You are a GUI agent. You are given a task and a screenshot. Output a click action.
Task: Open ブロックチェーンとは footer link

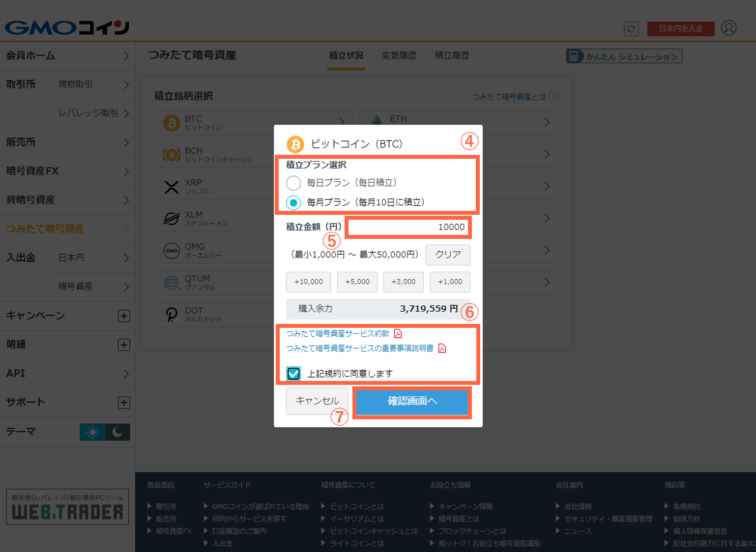pyautogui.click(x=472, y=531)
